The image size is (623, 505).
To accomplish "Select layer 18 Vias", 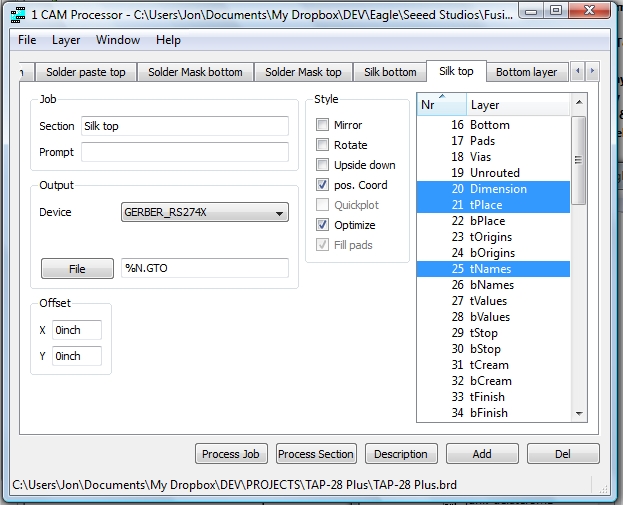I will [x=493, y=157].
